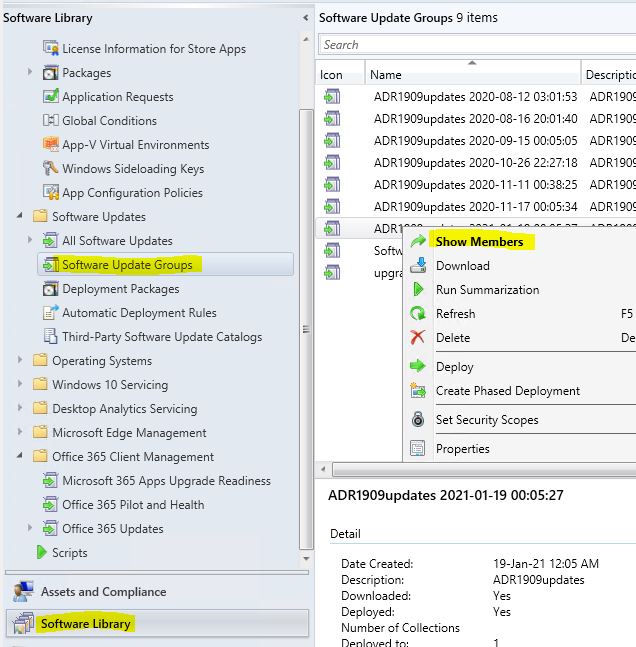The image size is (636, 647).
Task: Click the Automatic Deployment Rules icon
Action: pyautogui.click(x=50, y=312)
